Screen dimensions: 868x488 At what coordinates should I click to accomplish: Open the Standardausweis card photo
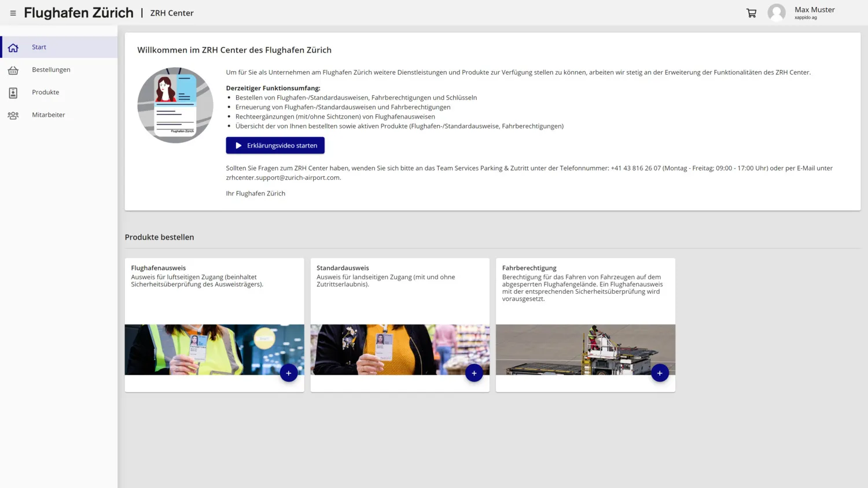point(400,350)
